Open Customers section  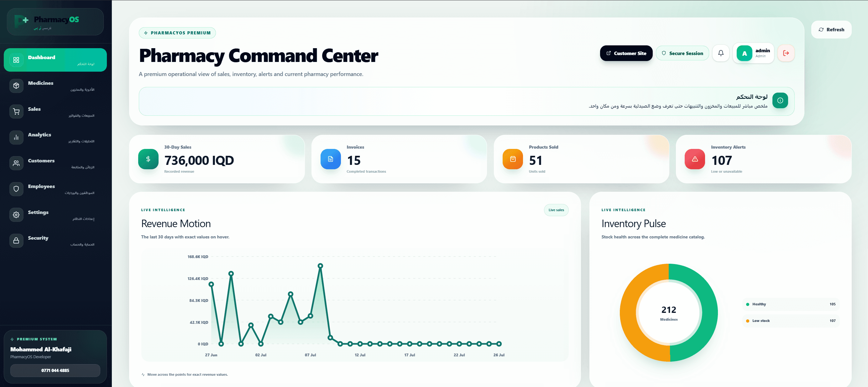pyautogui.click(x=55, y=163)
